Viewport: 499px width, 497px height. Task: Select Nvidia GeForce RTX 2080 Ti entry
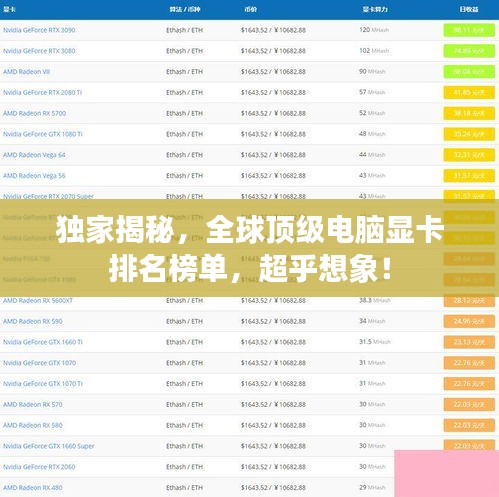(42, 92)
